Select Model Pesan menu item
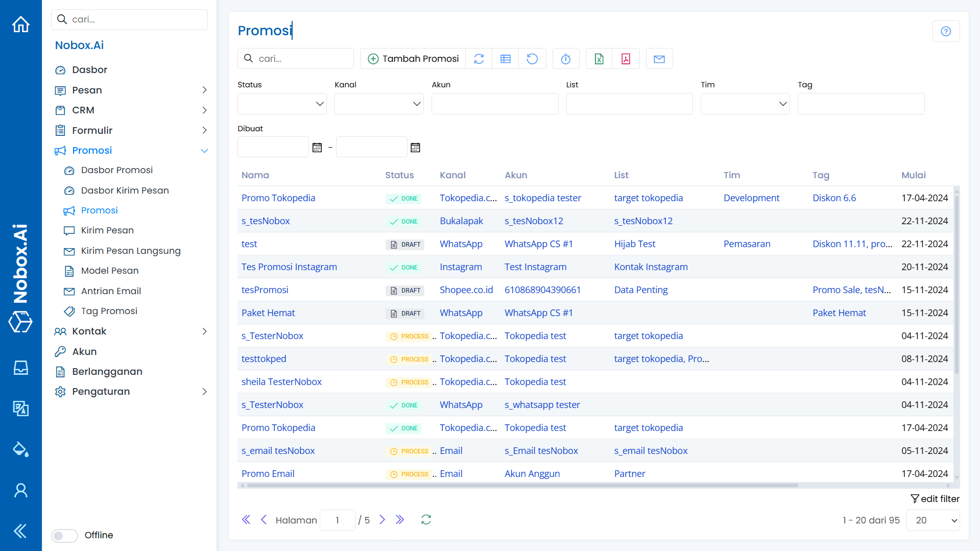This screenshot has height=551, width=980. 109,271
